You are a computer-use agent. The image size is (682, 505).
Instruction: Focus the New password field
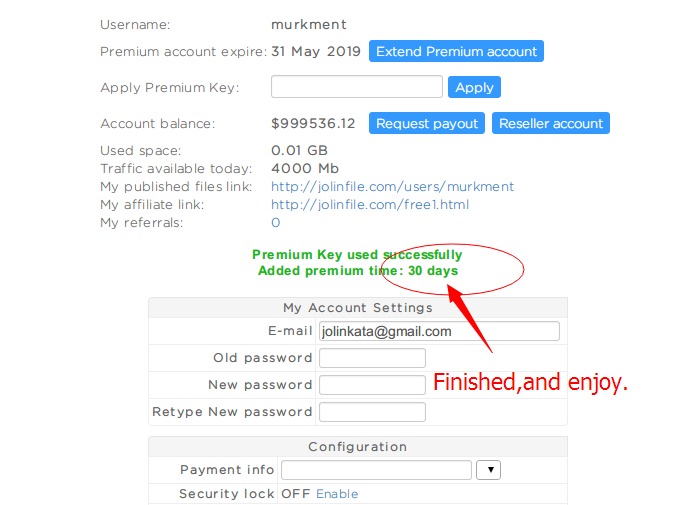pos(372,385)
